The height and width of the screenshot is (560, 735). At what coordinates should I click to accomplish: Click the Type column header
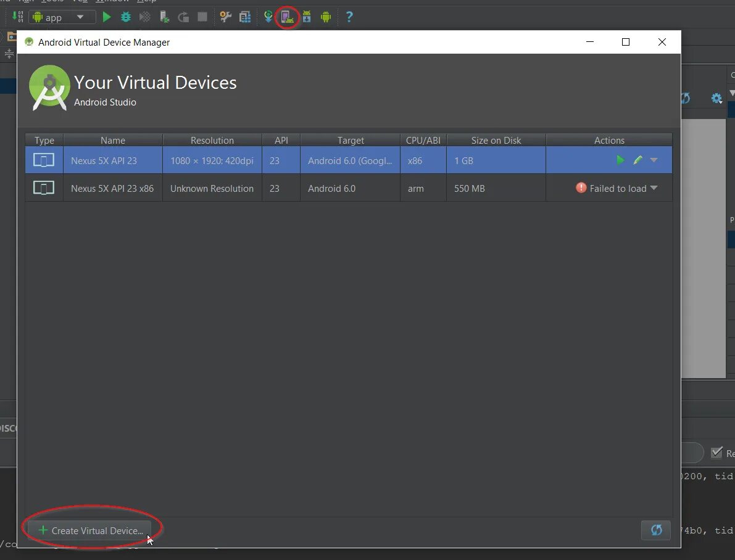[44, 140]
